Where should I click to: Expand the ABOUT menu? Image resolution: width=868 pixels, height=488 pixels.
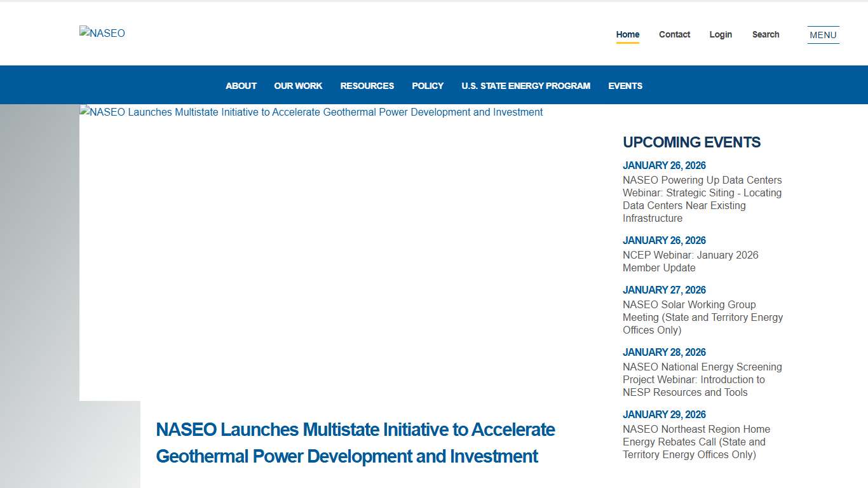(x=241, y=86)
